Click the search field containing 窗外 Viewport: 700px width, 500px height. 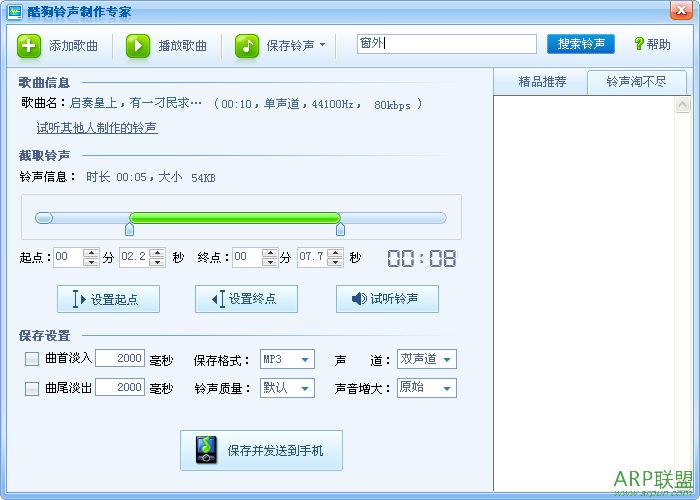coord(446,44)
